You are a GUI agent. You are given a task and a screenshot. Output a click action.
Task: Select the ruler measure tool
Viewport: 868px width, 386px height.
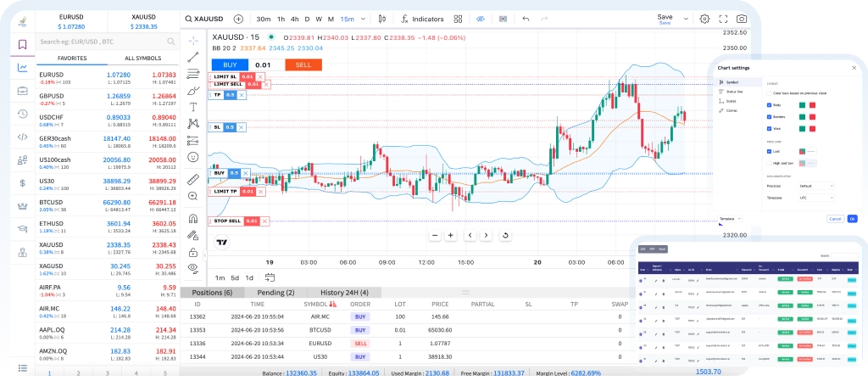(193, 179)
